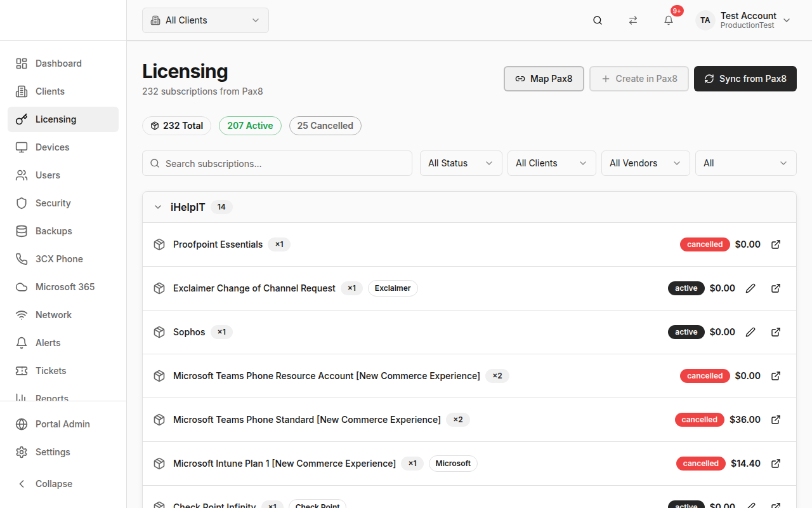
Task: Click active badge on Sophos row
Action: pyautogui.click(x=686, y=332)
